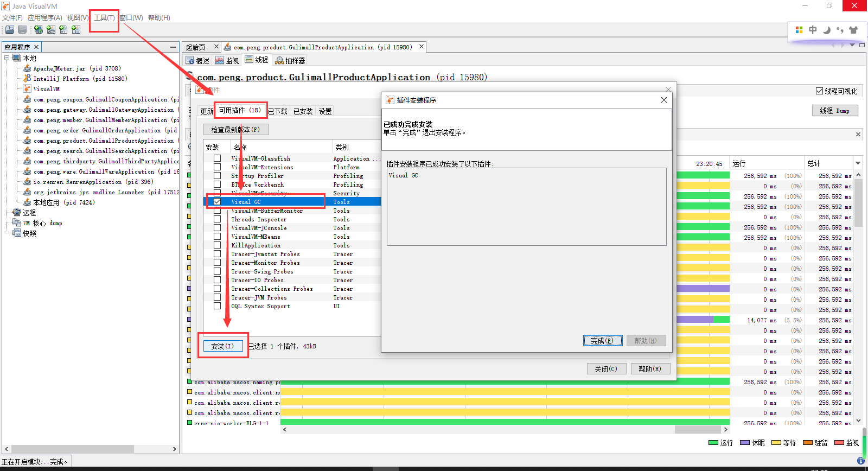Viewport: 868px width, 471px height.
Task: Switch to the 可用插件 (18) tab
Action: (x=240, y=110)
